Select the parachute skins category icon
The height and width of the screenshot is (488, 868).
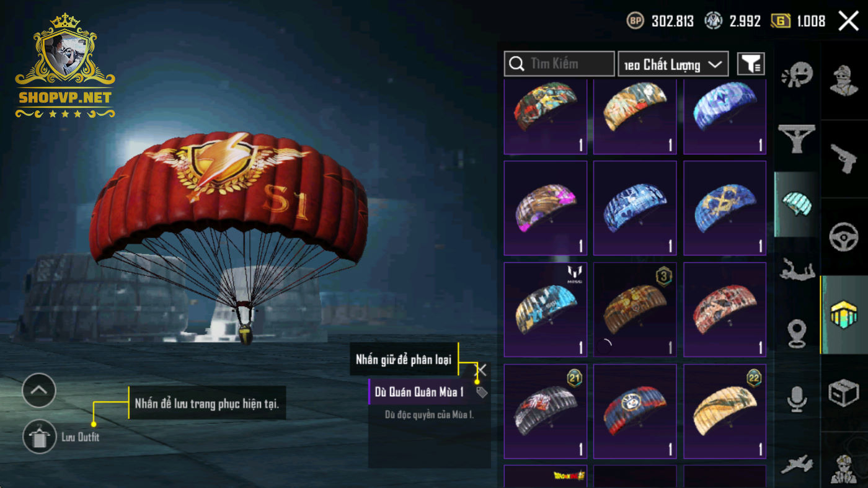(x=797, y=205)
